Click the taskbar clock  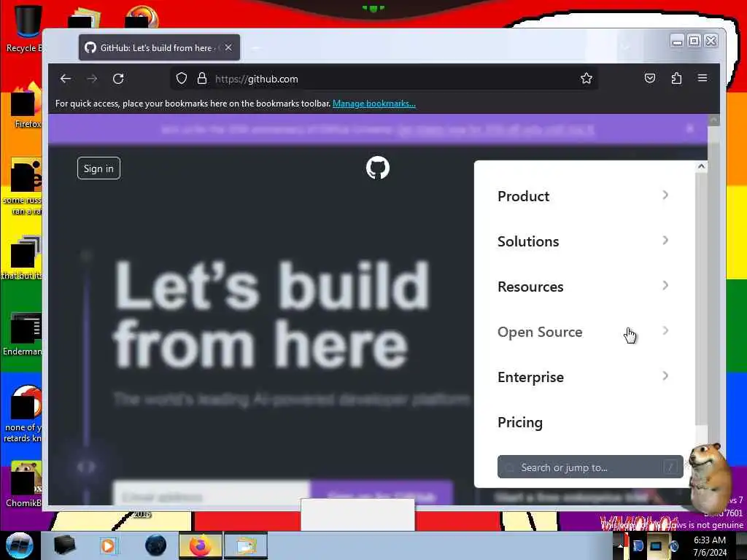710,546
